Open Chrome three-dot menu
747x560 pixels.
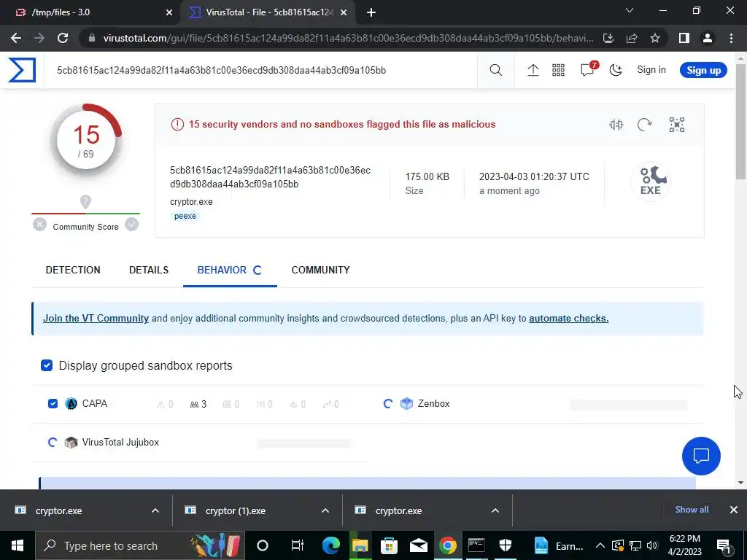coord(731,38)
